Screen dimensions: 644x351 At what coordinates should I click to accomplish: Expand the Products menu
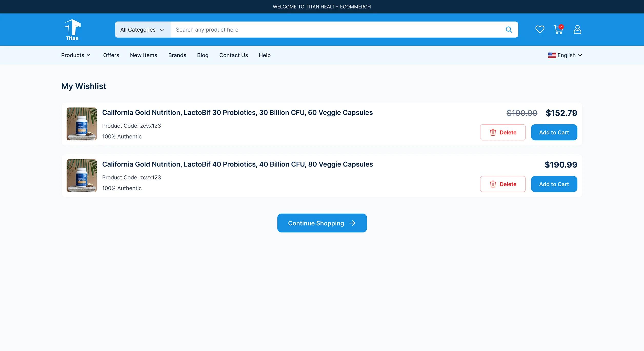click(x=76, y=55)
